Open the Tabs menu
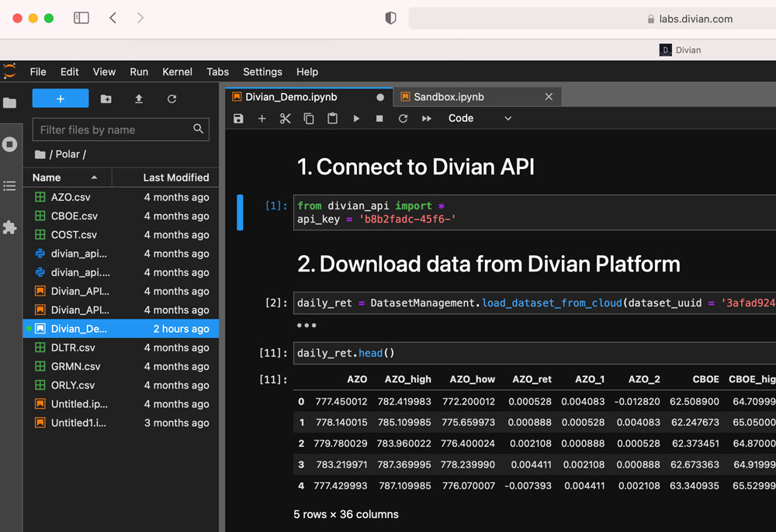Screen dimensions: 776x532 (x=218, y=71)
